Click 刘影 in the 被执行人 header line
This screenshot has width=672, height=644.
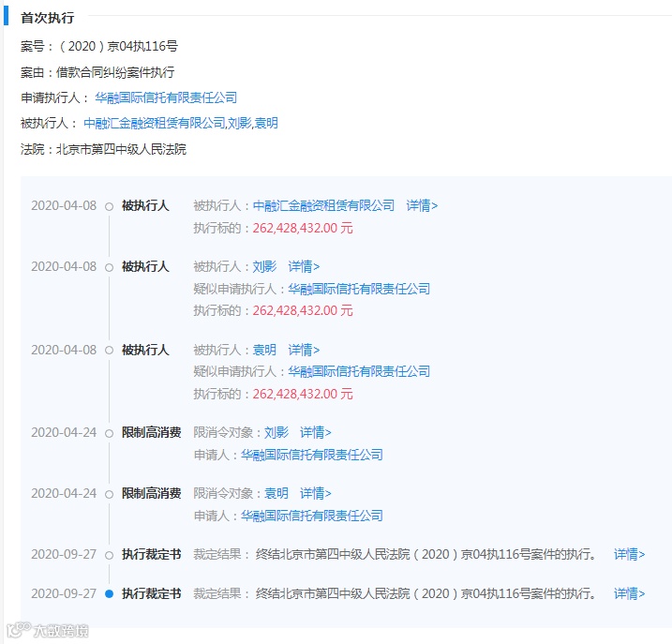[240, 124]
